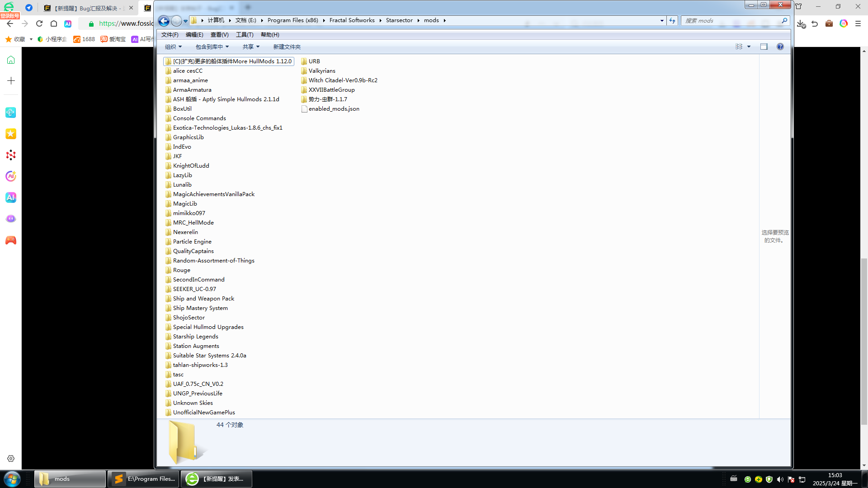The width and height of the screenshot is (868, 488).
Task: Click the red game controller sidebar icon
Action: [11, 240]
